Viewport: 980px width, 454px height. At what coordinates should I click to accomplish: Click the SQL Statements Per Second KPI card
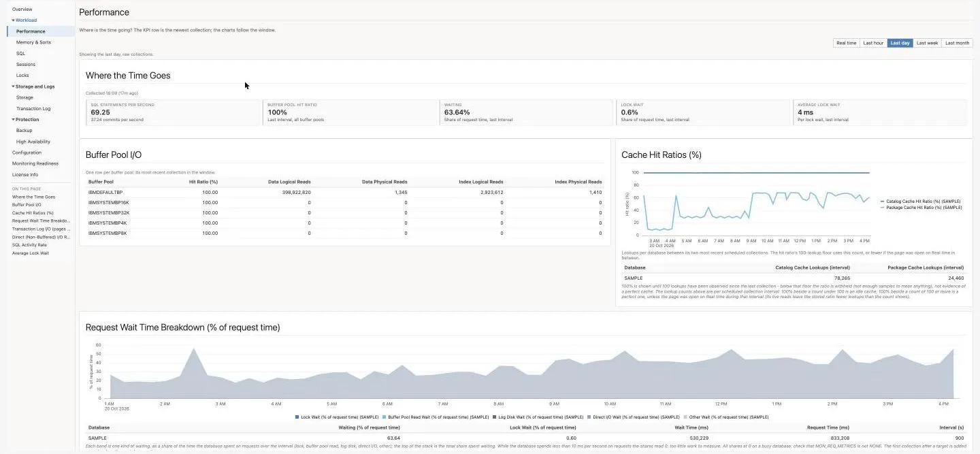(174, 112)
